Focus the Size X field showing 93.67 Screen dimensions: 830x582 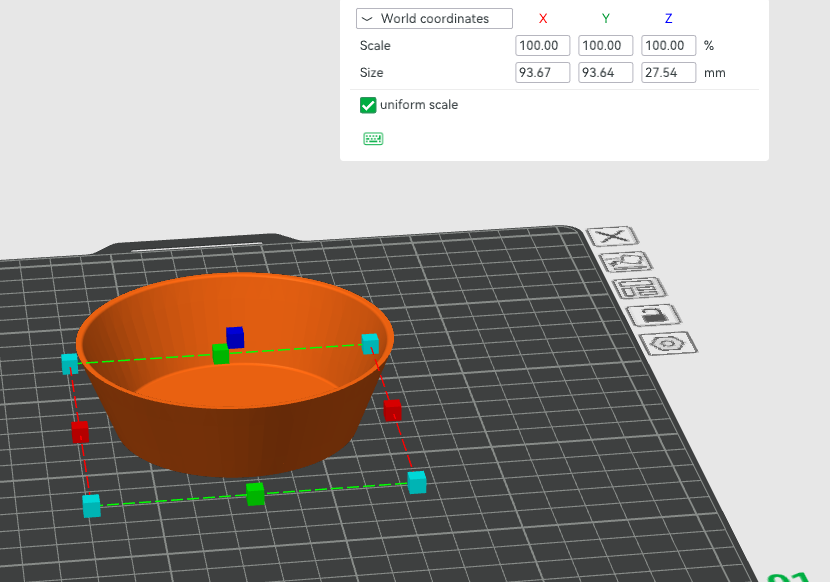point(543,73)
